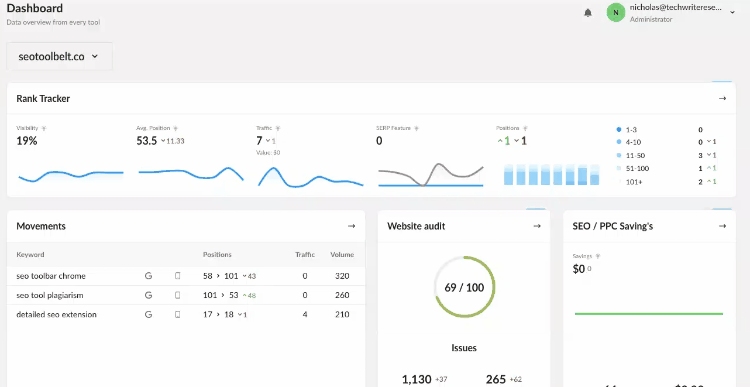Image resolution: width=750 pixels, height=387 pixels.
Task: Click the green savings trend line
Action: 649,314
